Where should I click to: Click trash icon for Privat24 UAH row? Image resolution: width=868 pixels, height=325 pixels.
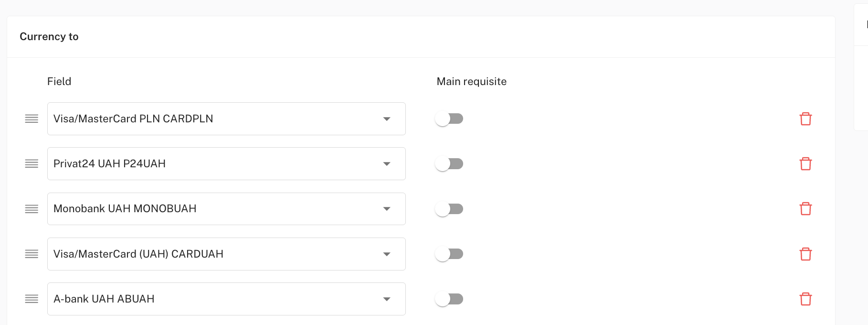click(x=805, y=163)
